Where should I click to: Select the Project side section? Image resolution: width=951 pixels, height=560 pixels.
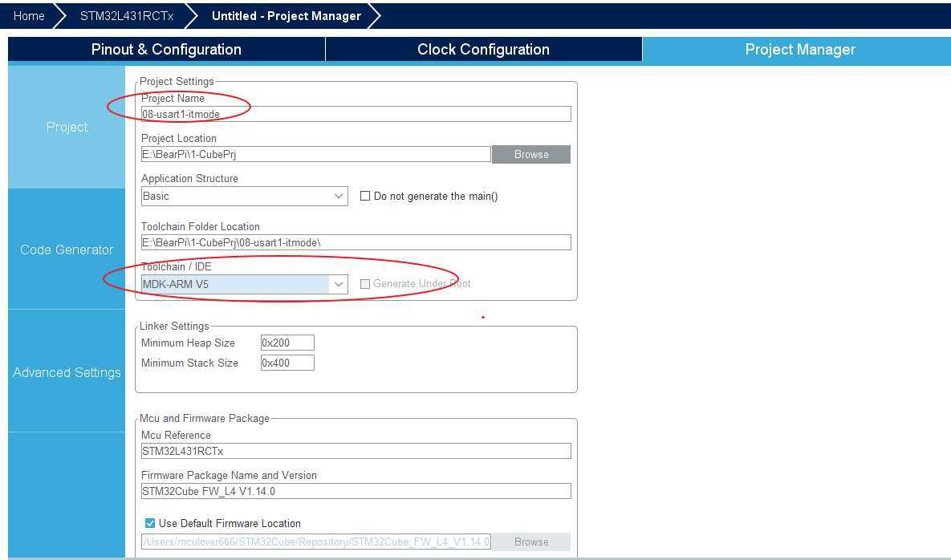coord(67,127)
